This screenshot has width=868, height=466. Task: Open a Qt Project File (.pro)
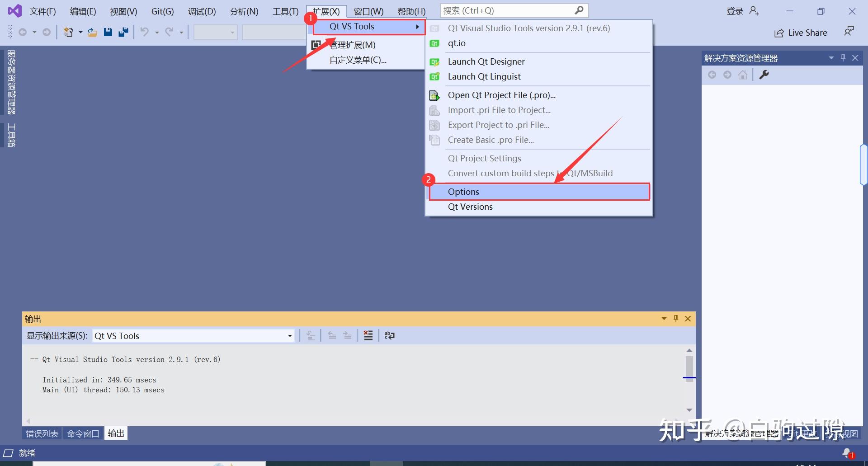point(501,95)
